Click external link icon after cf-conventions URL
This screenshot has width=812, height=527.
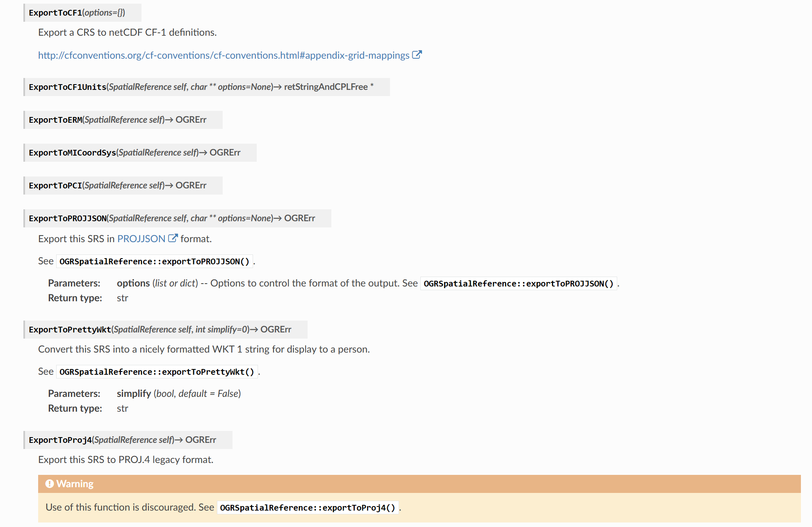[x=417, y=55]
